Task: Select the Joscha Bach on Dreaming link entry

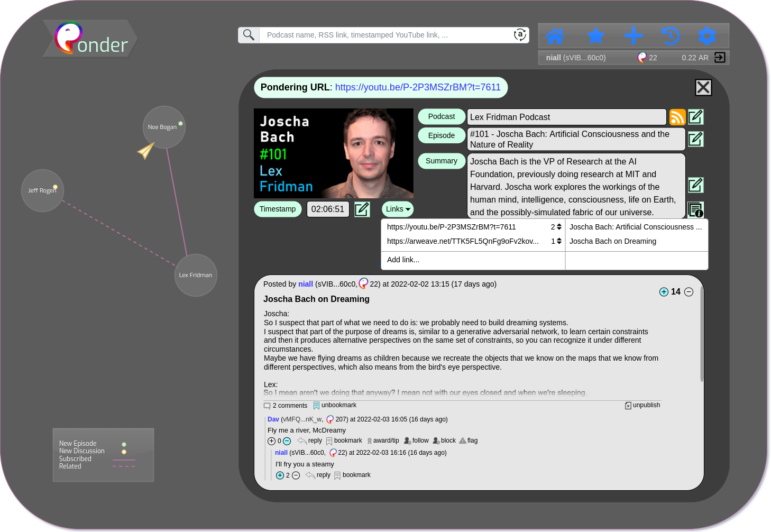Action: (x=612, y=241)
